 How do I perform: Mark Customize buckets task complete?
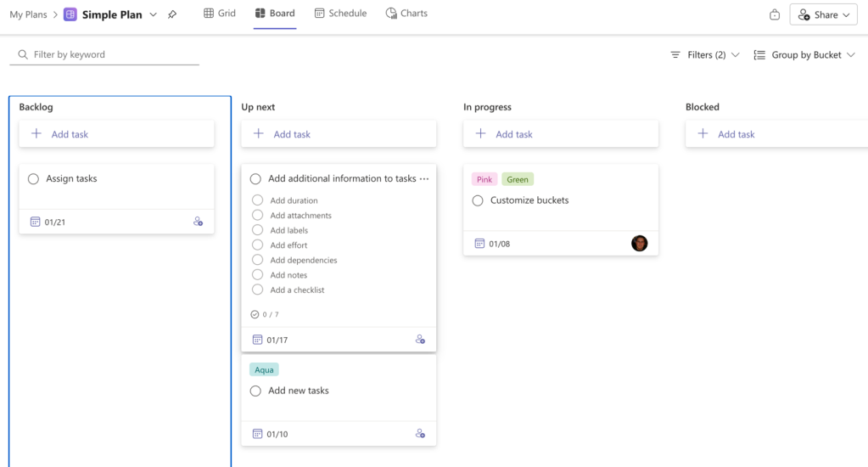(x=478, y=200)
